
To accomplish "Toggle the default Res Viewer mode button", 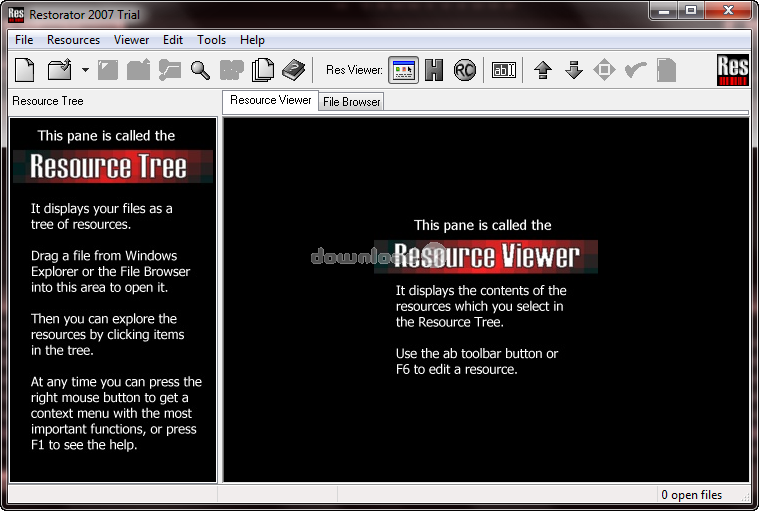I will [x=404, y=70].
